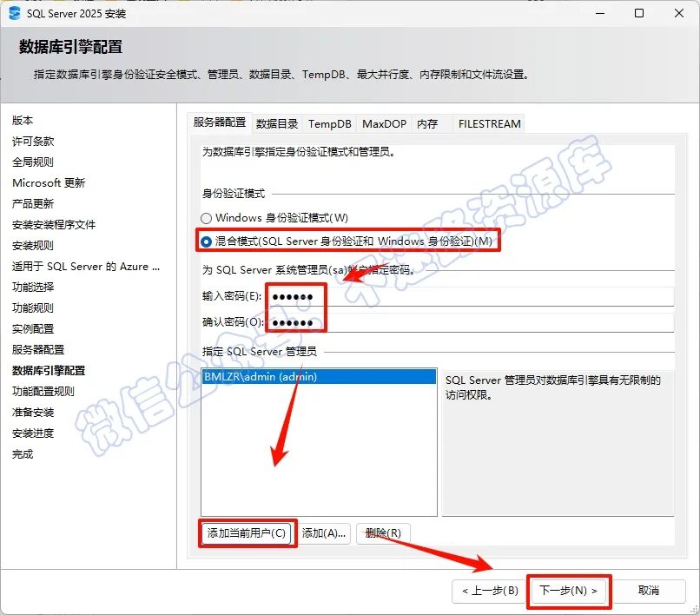The image size is (700, 615).
Task: Click 实例配置 step in sidebar
Action: tap(33, 328)
